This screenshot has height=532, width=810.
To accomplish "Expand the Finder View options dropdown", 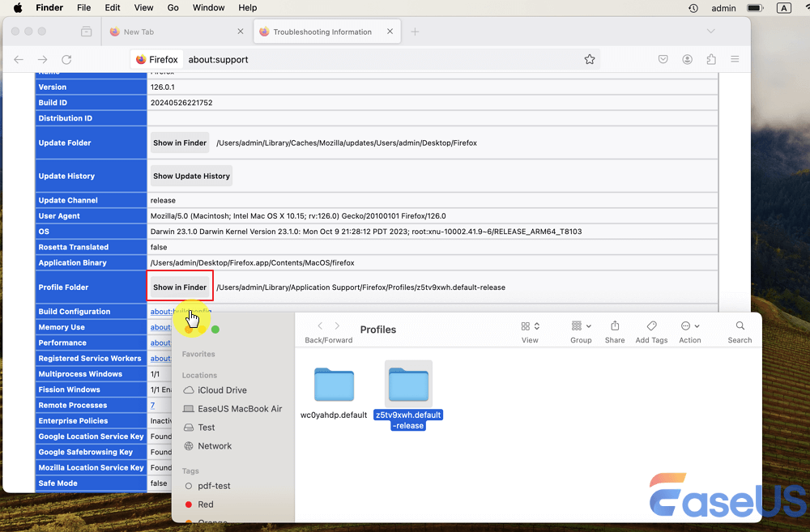I will pyautogui.click(x=530, y=326).
